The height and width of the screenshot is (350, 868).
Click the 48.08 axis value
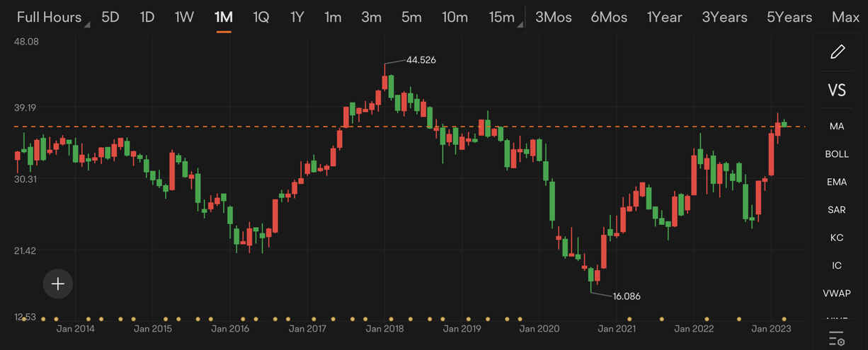click(26, 42)
